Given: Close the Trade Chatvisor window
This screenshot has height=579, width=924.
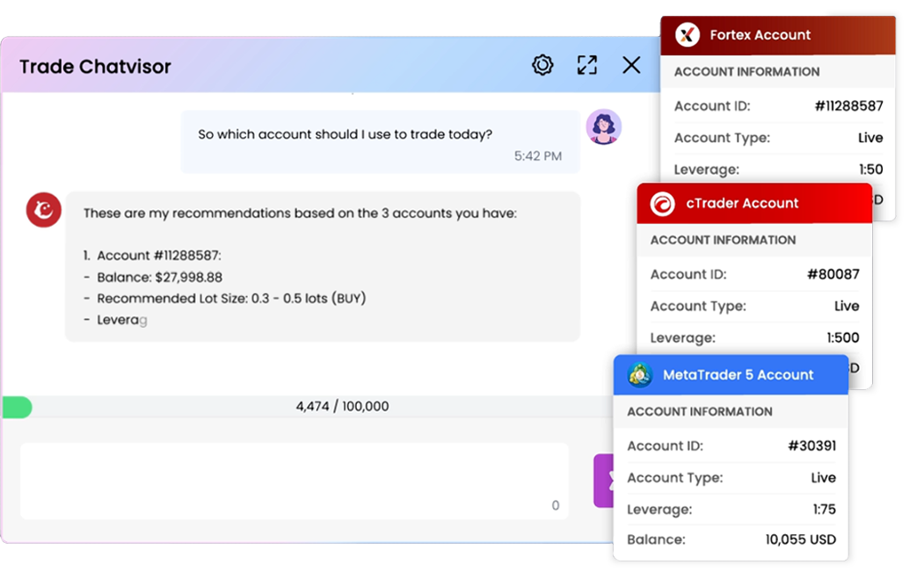Looking at the screenshot, I should click(631, 65).
